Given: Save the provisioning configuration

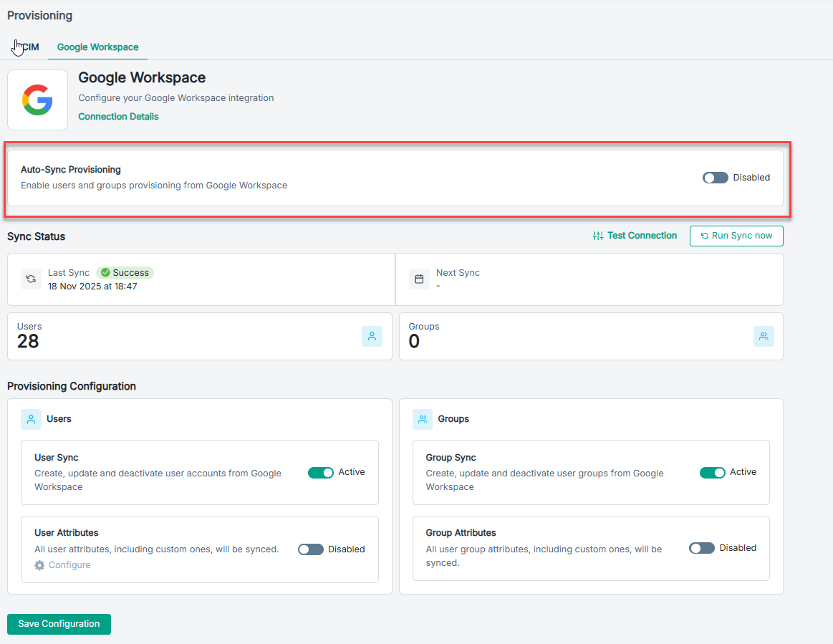Looking at the screenshot, I should 59,624.
